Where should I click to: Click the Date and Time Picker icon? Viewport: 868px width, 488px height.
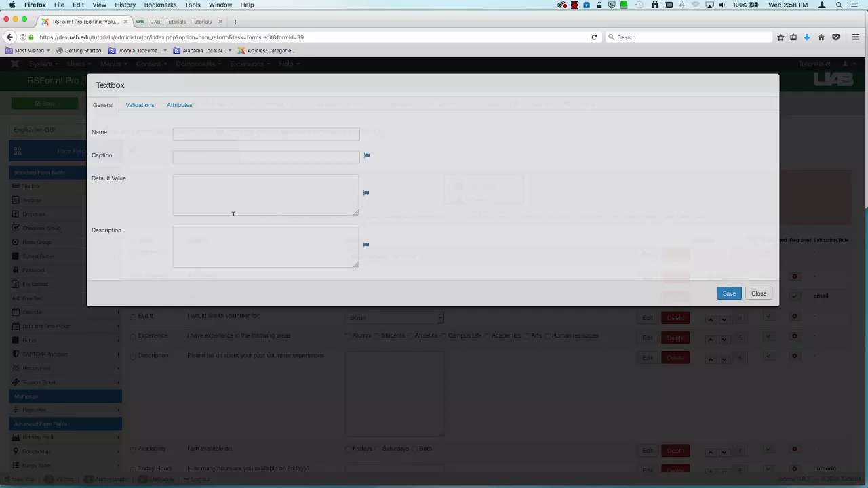16,326
